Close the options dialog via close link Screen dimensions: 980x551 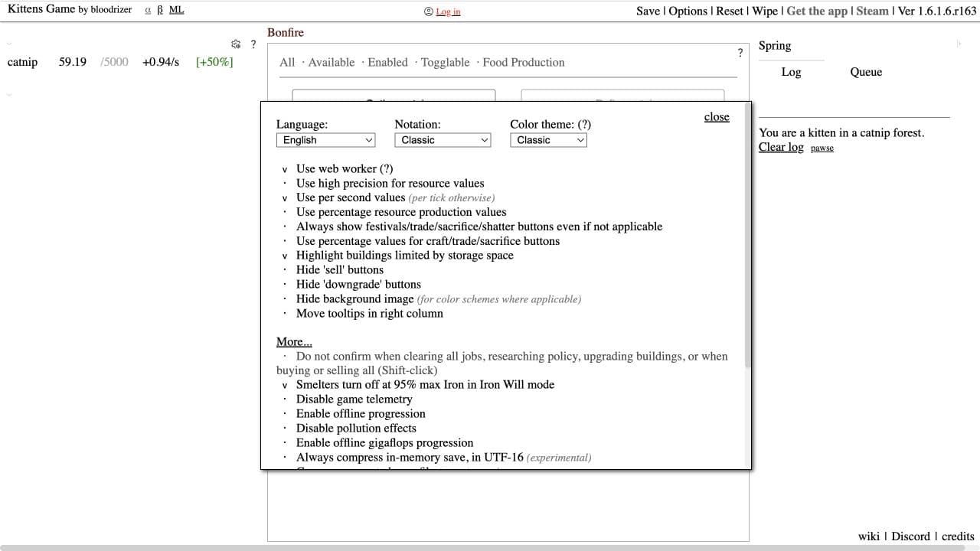point(717,117)
